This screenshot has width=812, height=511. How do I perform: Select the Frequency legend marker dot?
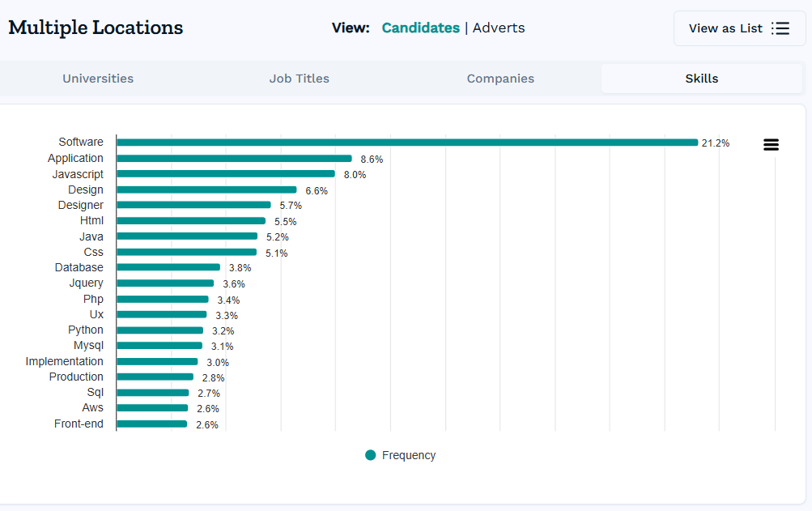[x=371, y=455]
